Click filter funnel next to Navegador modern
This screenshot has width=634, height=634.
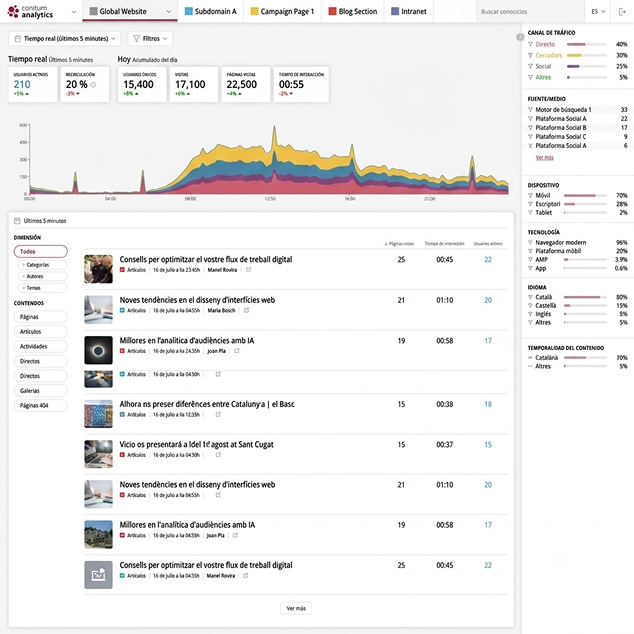[x=530, y=243]
